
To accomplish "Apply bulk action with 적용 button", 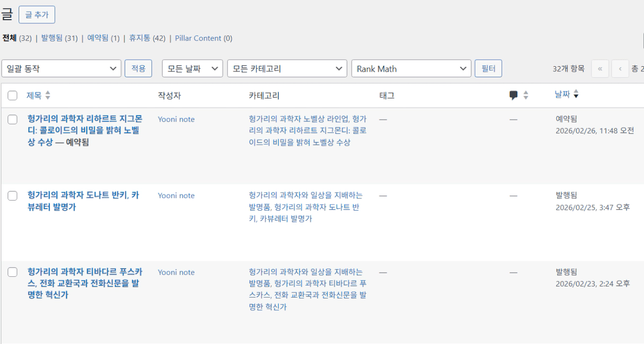I will (x=138, y=69).
